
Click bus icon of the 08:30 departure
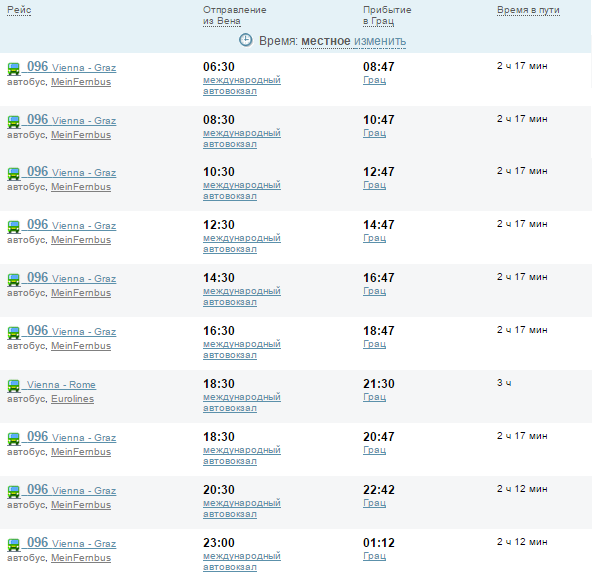click(x=14, y=122)
